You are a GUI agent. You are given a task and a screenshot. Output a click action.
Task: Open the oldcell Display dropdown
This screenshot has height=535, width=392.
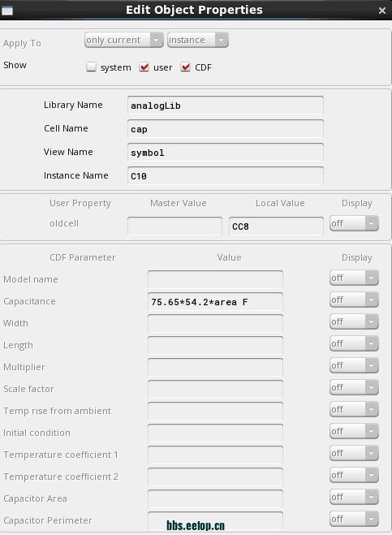click(354, 223)
